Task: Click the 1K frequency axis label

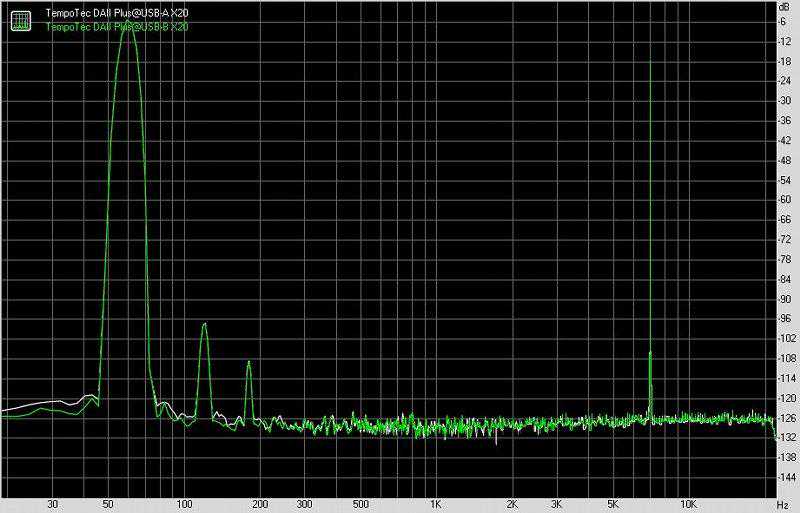Action: point(436,504)
